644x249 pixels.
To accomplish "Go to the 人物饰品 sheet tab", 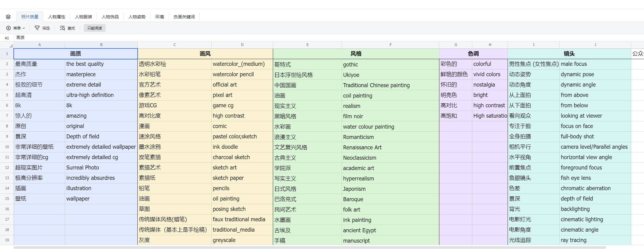I will [x=110, y=17].
